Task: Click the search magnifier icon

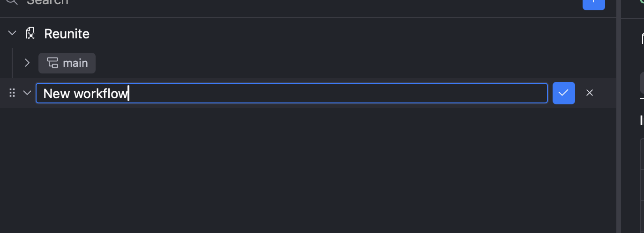Action: pos(11,2)
